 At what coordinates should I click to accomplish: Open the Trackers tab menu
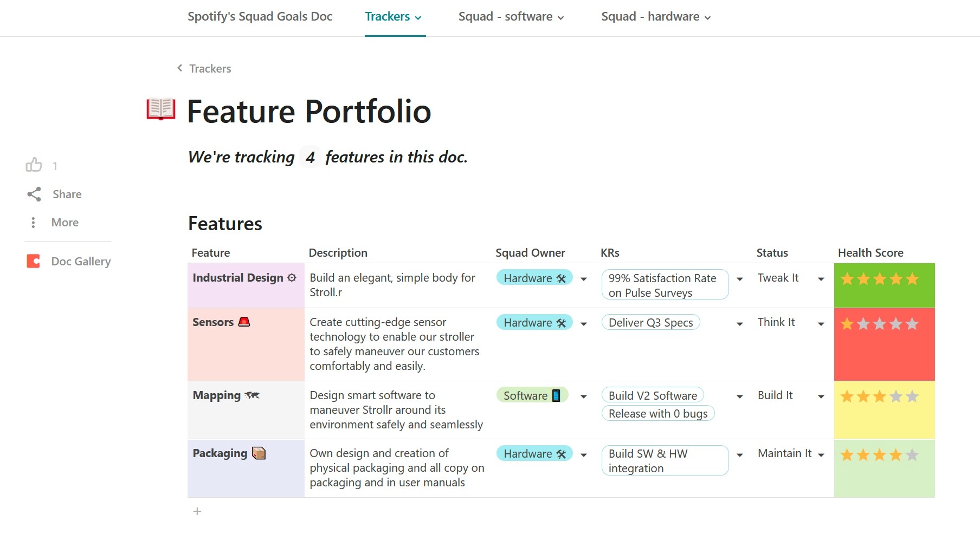[x=394, y=17]
